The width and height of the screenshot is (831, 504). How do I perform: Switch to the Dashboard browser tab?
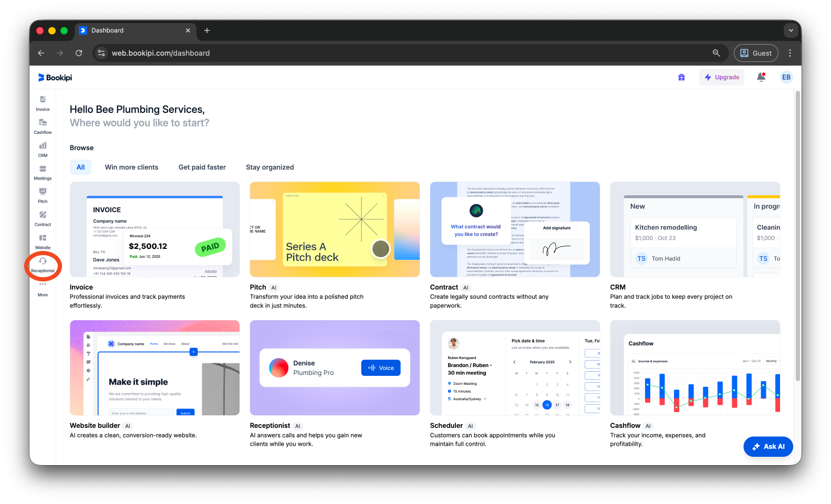[136, 30]
